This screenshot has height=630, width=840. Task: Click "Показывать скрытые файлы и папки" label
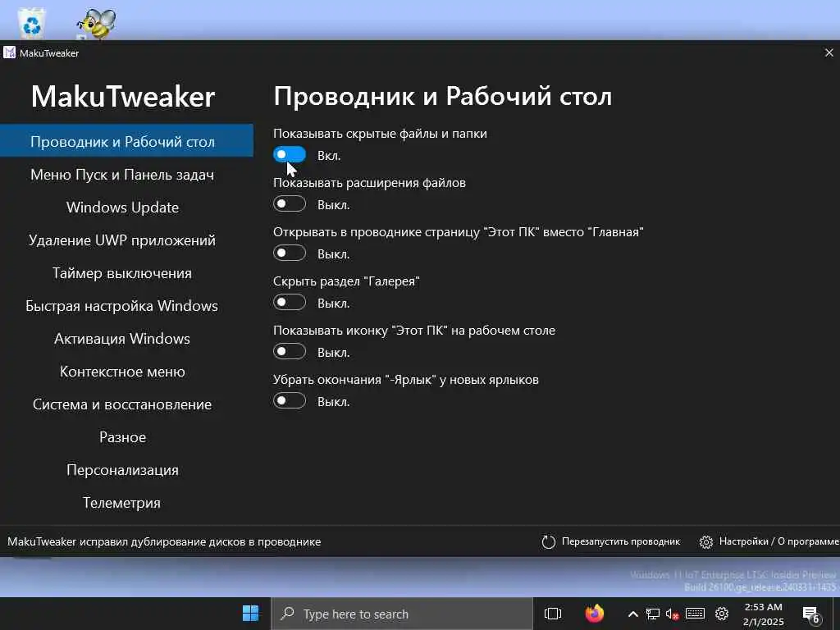click(x=380, y=134)
